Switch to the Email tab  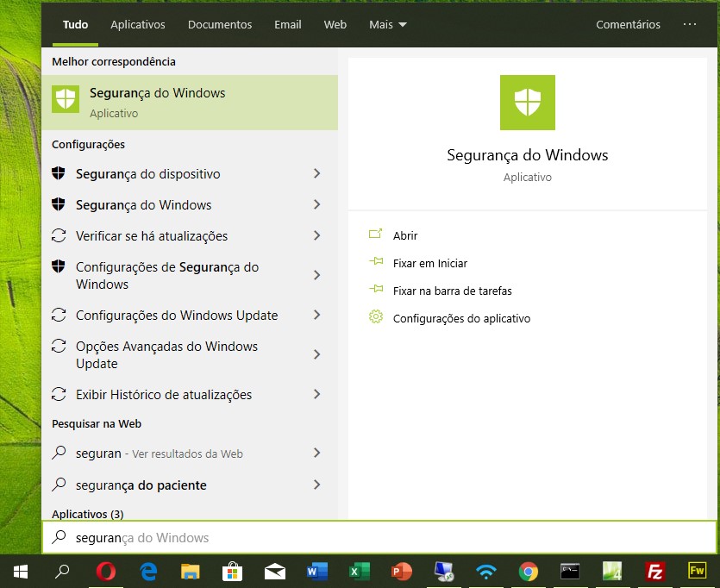pos(288,24)
